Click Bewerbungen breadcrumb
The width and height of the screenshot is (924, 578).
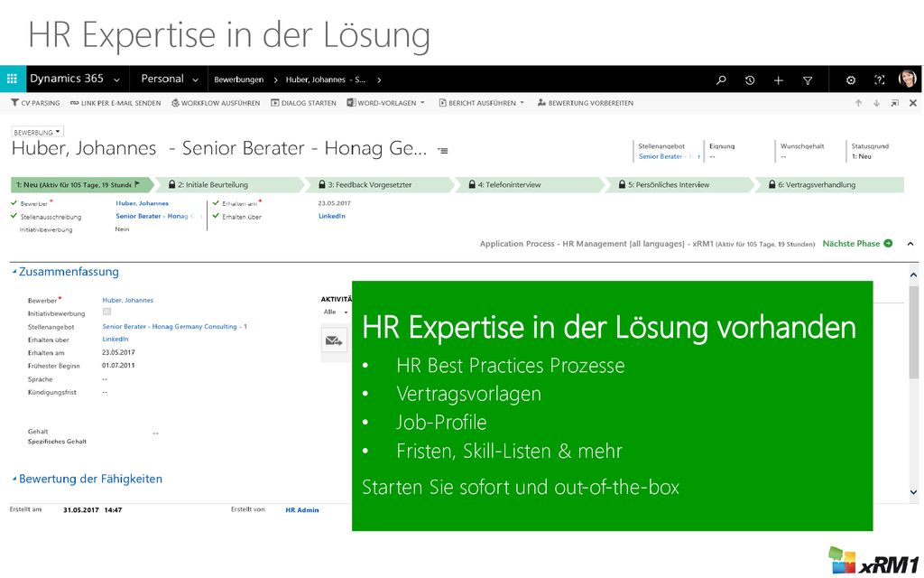[238, 79]
